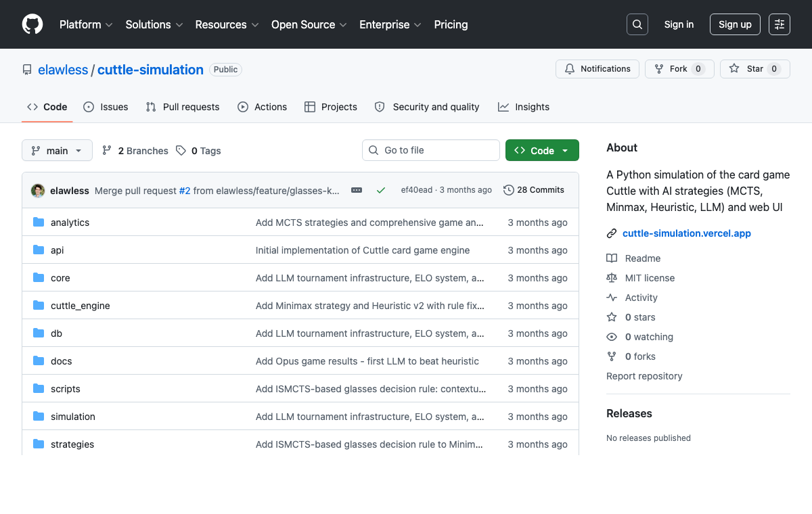Screen dimensions: 812x514
Task: Click the commit status green checkmark
Action: click(381, 191)
